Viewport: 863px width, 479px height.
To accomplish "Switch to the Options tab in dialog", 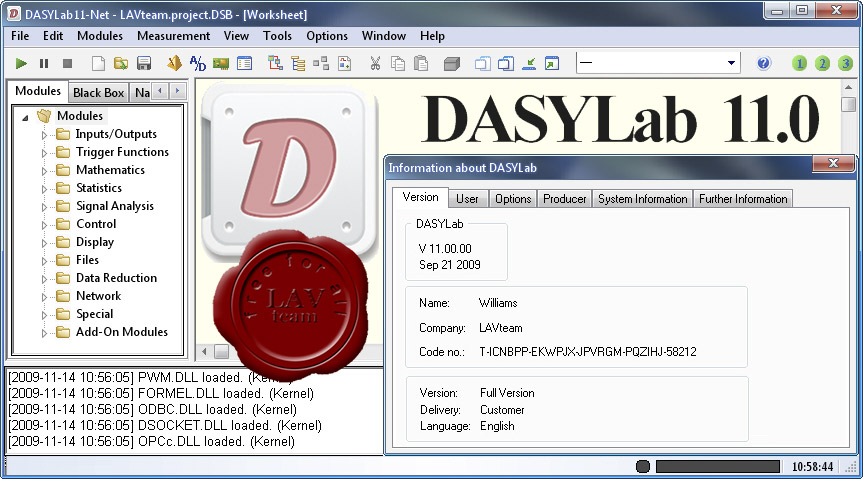I will [x=513, y=199].
